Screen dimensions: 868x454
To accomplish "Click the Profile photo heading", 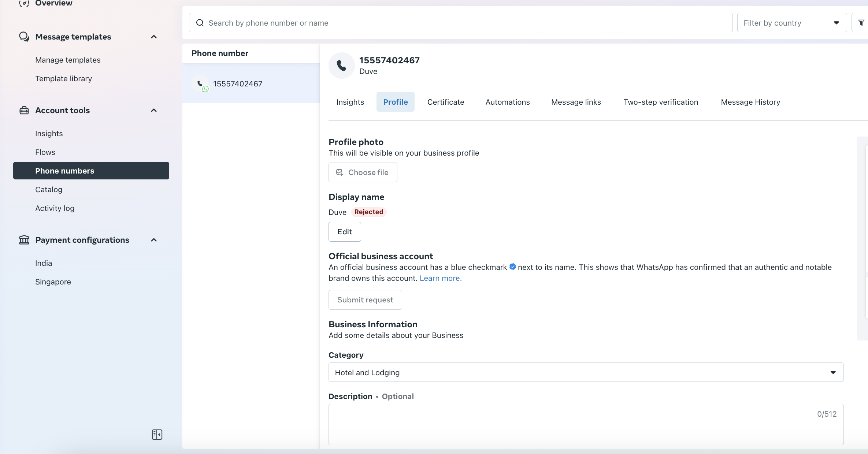I will click(356, 142).
